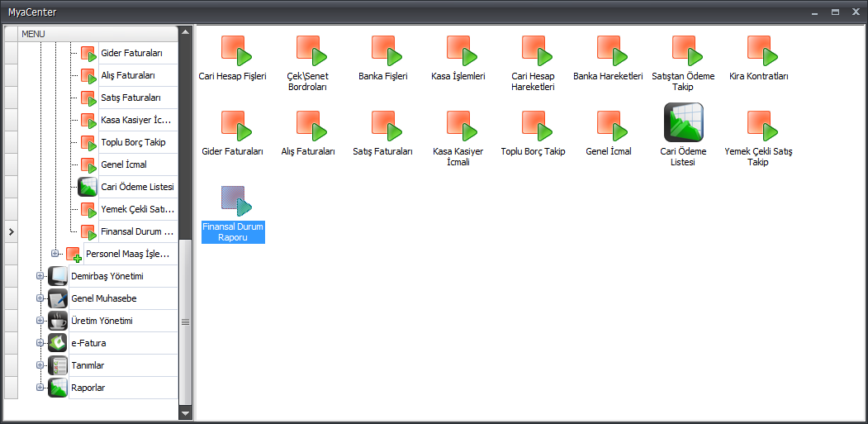Expand Üretim Yönetimi tree node
The image size is (868, 424).
click(x=40, y=321)
